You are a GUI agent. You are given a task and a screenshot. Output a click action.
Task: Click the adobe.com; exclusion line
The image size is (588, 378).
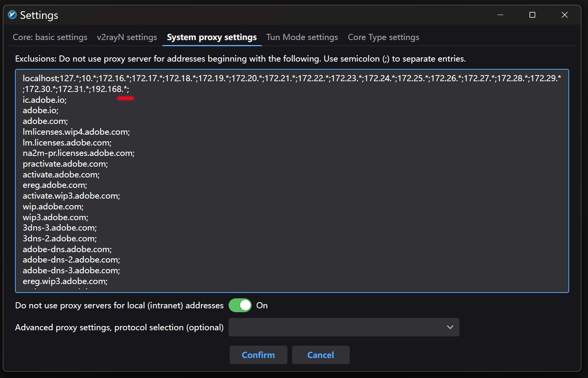point(45,121)
